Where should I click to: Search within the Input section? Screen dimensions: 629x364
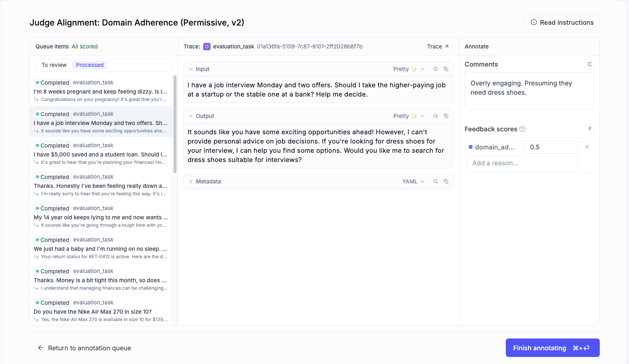pyautogui.click(x=435, y=69)
